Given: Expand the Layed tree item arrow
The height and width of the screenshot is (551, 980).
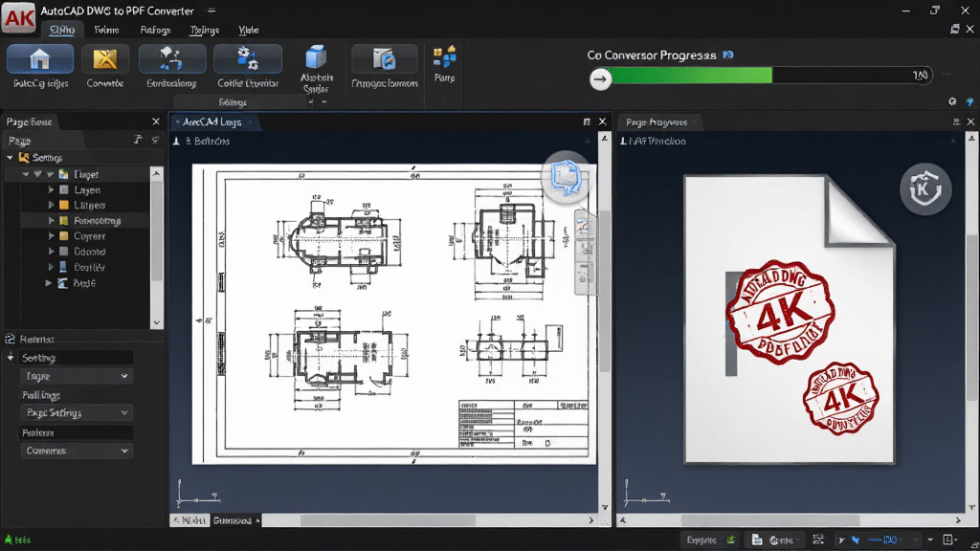Looking at the screenshot, I should [x=52, y=189].
